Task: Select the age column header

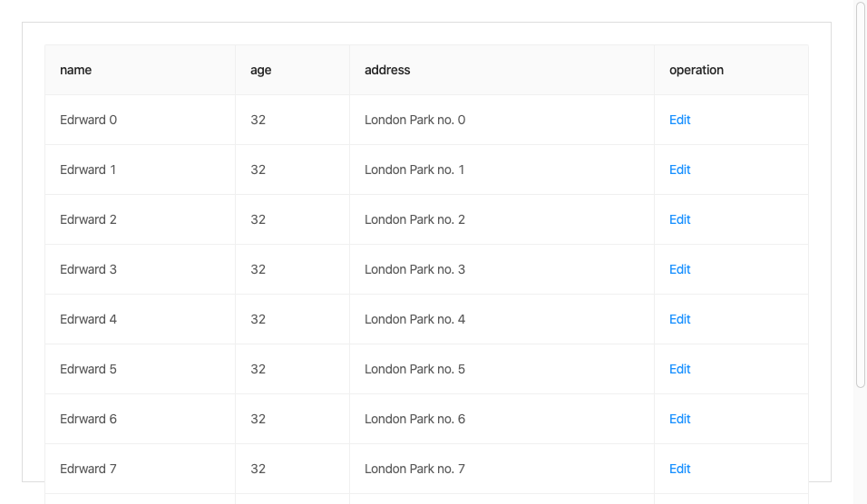Action: pos(261,70)
